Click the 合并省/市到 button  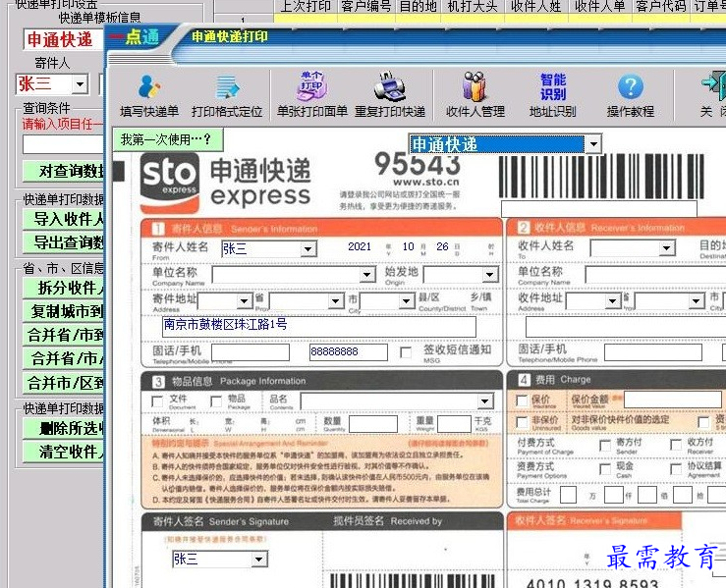pos(63,335)
